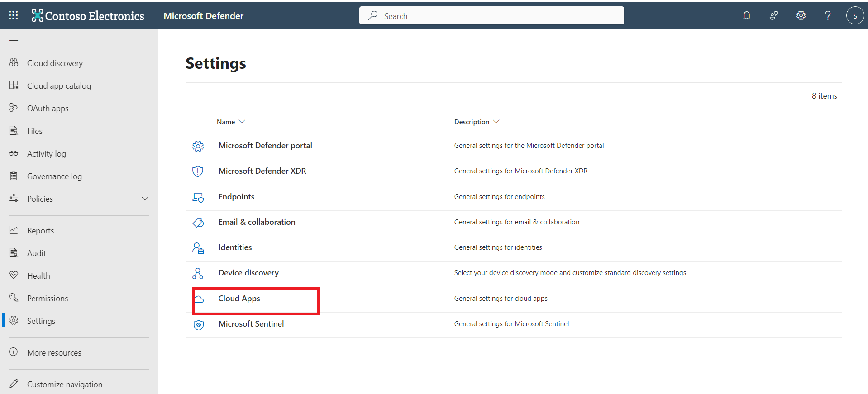Click the notifications bell icon
This screenshot has height=394, width=868.
pyautogui.click(x=747, y=16)
